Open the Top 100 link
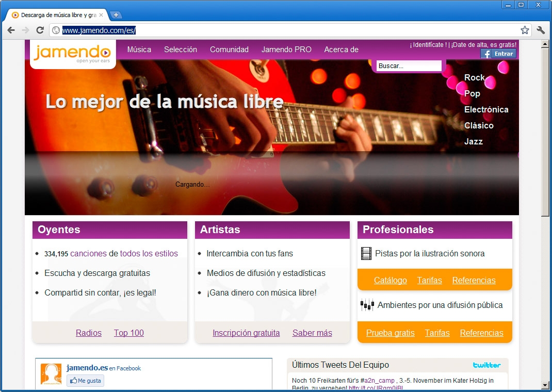The width and height of the screenshot is (552, 392). click(x=129, y=333)
